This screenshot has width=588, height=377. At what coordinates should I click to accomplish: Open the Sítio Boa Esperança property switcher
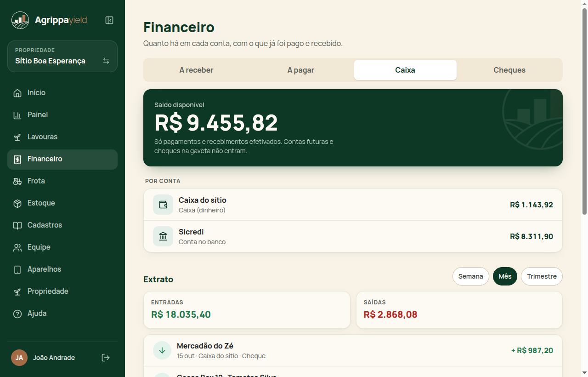(x=62, y=57)
